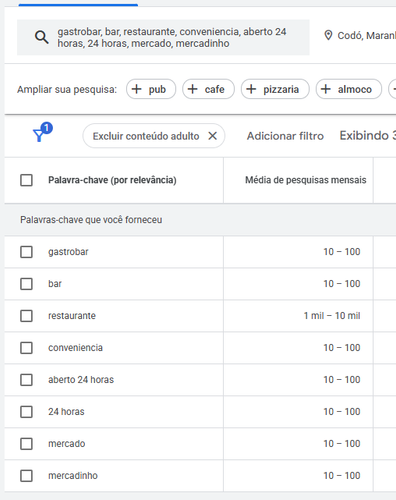The height and width of the screenshot is (500, 396).
Task: Click the Palavras-chave que você forneceu header
Action: pyautogui.click(x=91, y=220)
